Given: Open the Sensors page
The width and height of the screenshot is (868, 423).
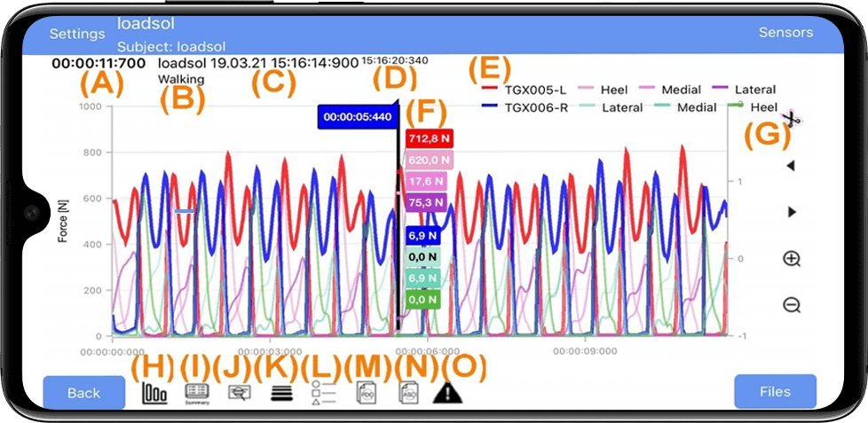Looking at the screenshot, I should (x=785, y=32).
